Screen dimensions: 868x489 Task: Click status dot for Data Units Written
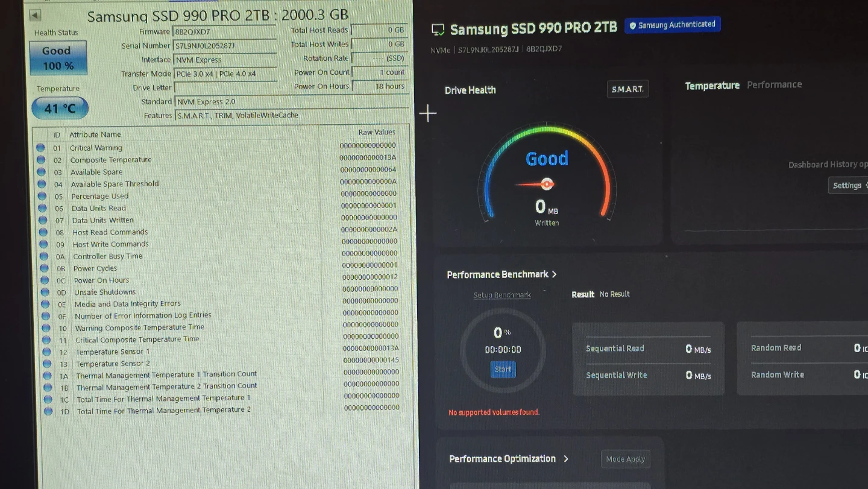click(x=43, y=220)
